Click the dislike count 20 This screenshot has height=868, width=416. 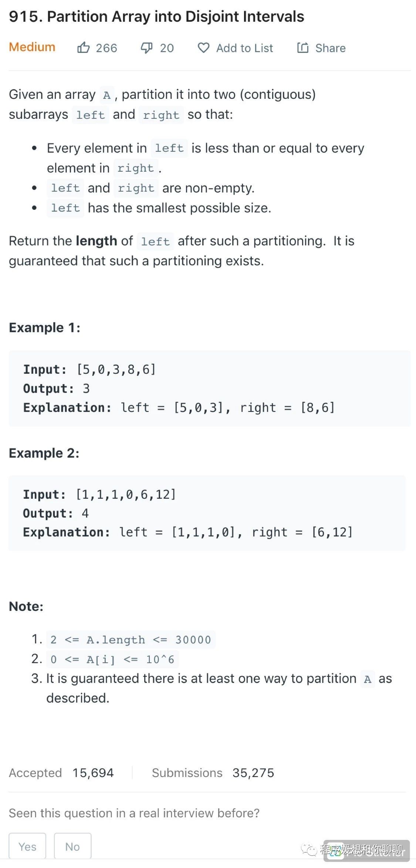[x=167, y=48]
